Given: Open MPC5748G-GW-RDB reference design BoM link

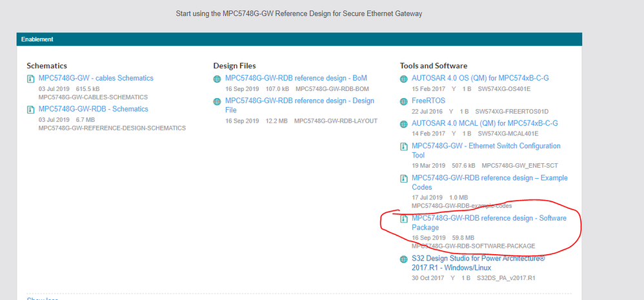Looking at the screenshot, I should (296, 78).
